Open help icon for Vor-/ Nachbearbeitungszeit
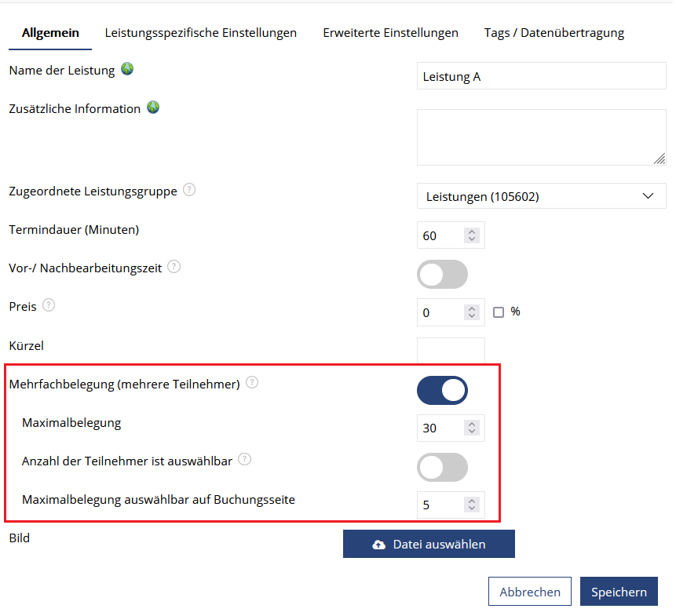676x616 pixels. click(x=174, y=267)
